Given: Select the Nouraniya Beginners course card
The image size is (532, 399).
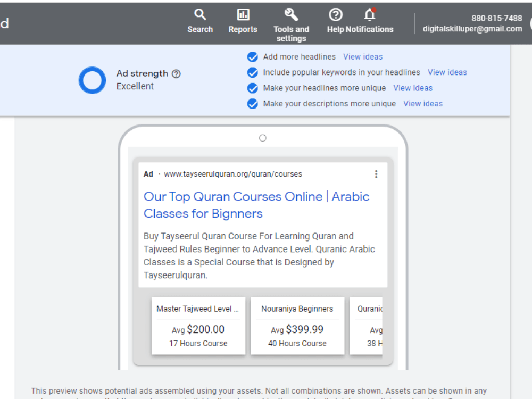Looking at the screenshot, I should tap(297, 326).
